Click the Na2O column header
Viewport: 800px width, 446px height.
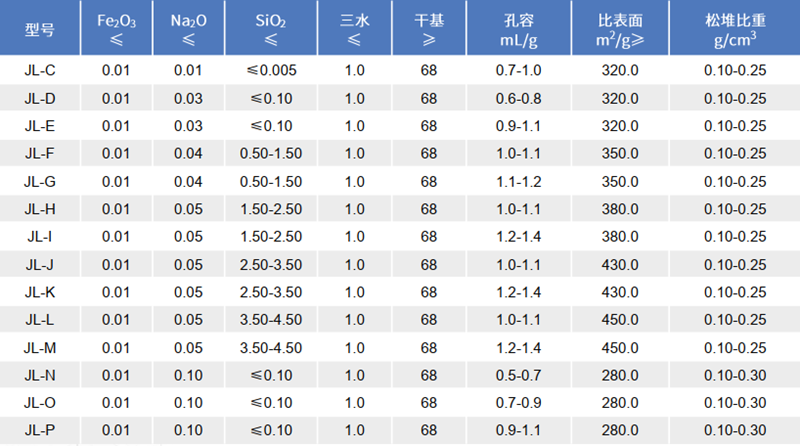(187, 29)
